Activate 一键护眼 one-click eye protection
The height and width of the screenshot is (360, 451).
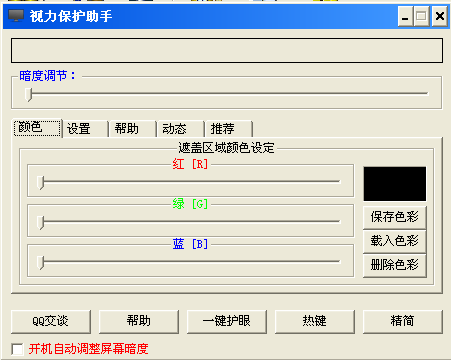pos(227,321)
